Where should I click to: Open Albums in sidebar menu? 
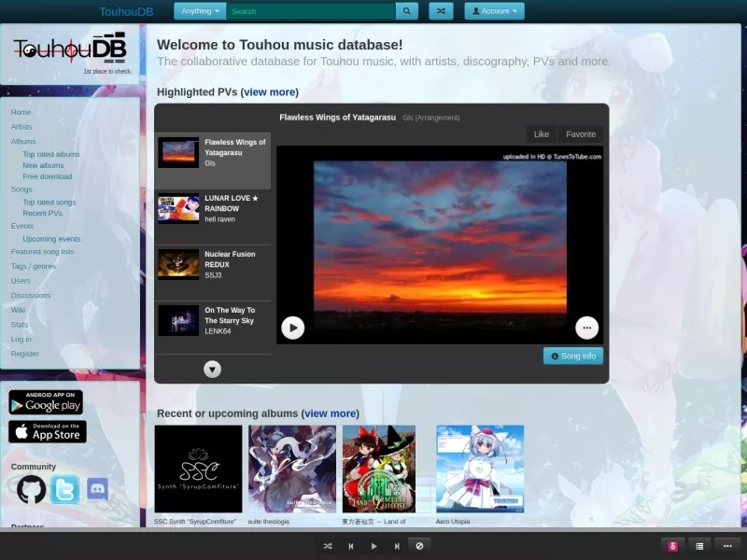[23, 142]
